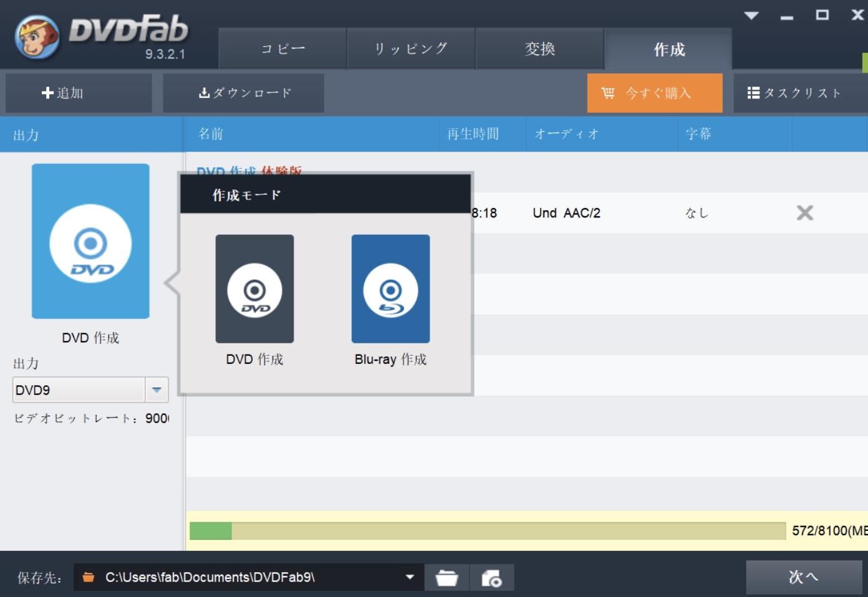Choose DVD 作成 in the 作成モード popup

(x=254, y=289)
